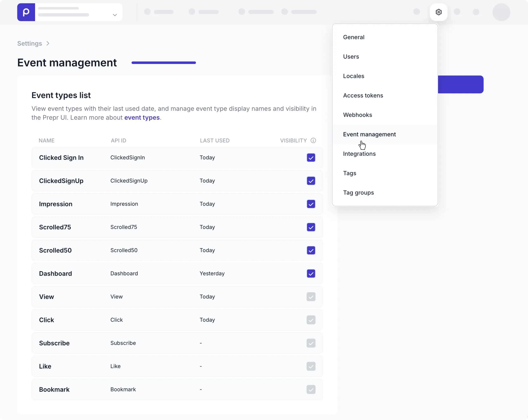Click the Settings breadcrumb chevron

(48, 43)
